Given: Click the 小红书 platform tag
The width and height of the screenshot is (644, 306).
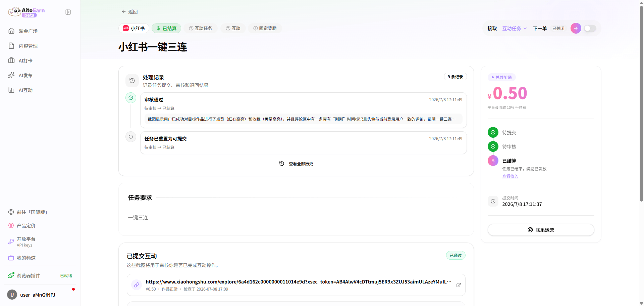Looking at the screenshot, I should point(134,28).
